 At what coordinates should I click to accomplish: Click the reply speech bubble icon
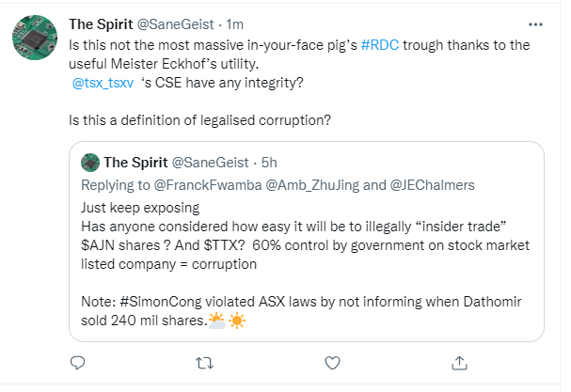[77, 363]
